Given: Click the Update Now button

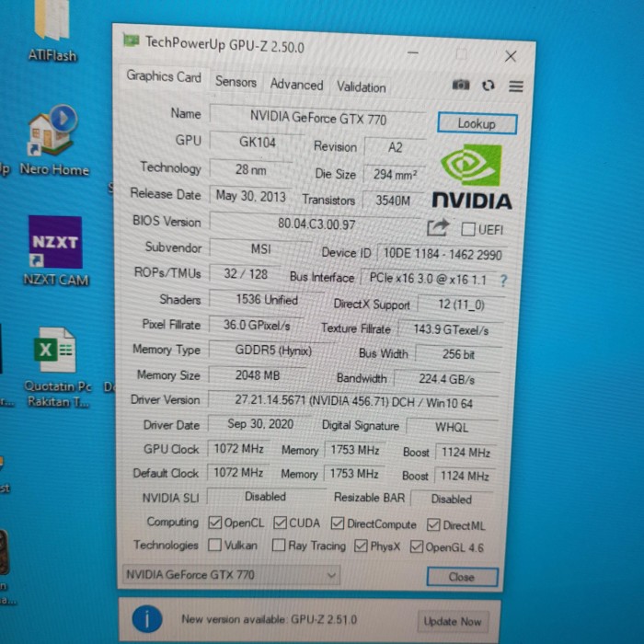Looking at the screenshot, I should (x=453, y=621).
